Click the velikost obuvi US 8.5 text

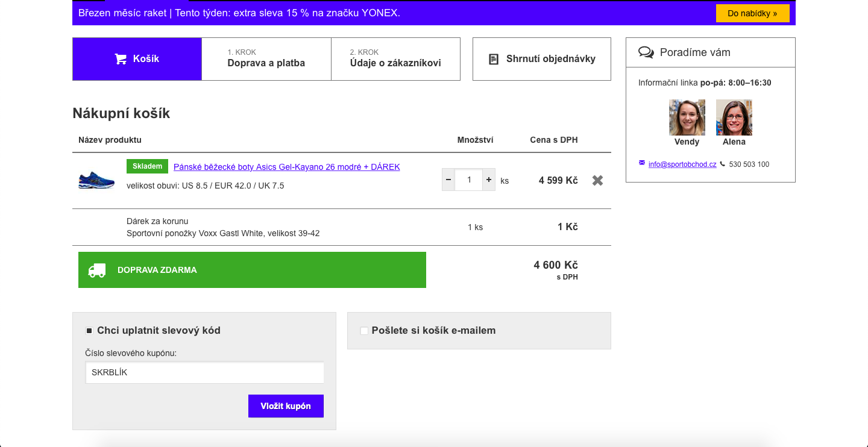tap(206, 186)
